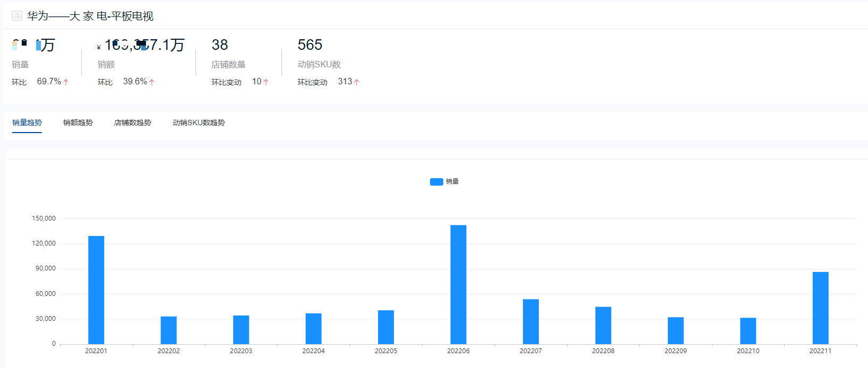868x368 pixels.
Task: Click the 销额 up-arrow next to 39.6%
Action: tap(152, 82)
